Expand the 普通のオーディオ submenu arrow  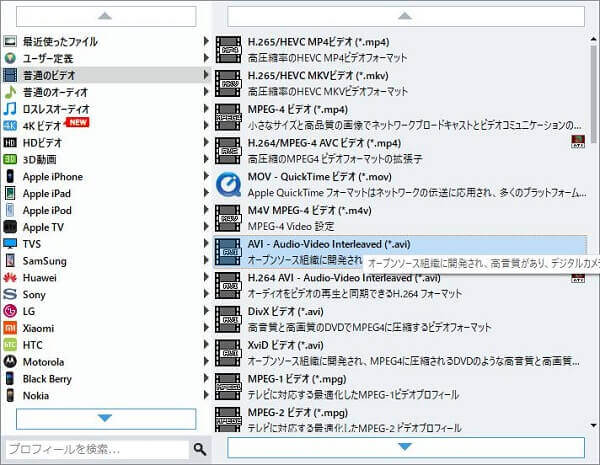click(x=206, y=91)
